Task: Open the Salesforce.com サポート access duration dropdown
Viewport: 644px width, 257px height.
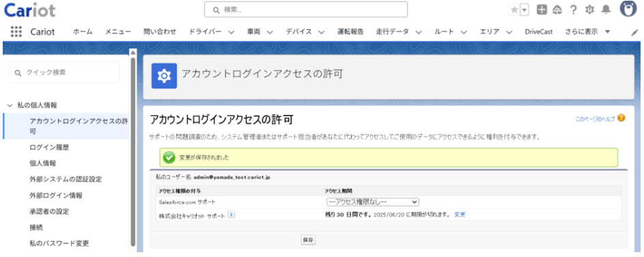Action: click(x=372, y=202)
